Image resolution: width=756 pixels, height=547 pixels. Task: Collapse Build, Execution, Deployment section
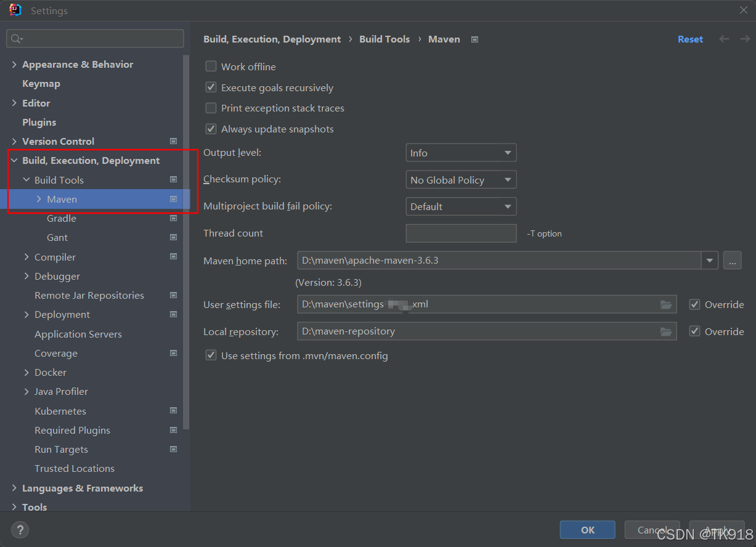click(x=14, y=160)
